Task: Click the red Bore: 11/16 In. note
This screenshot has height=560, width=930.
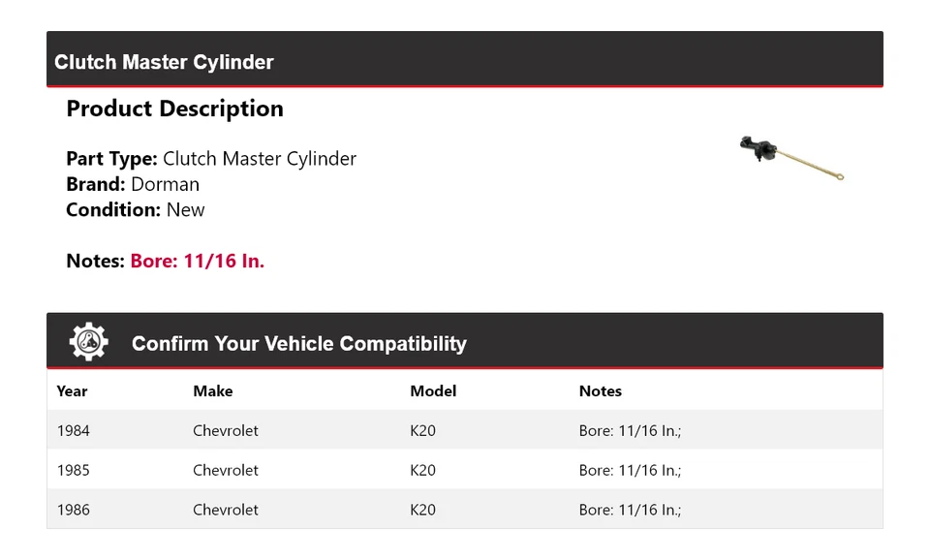Action: 197,261
